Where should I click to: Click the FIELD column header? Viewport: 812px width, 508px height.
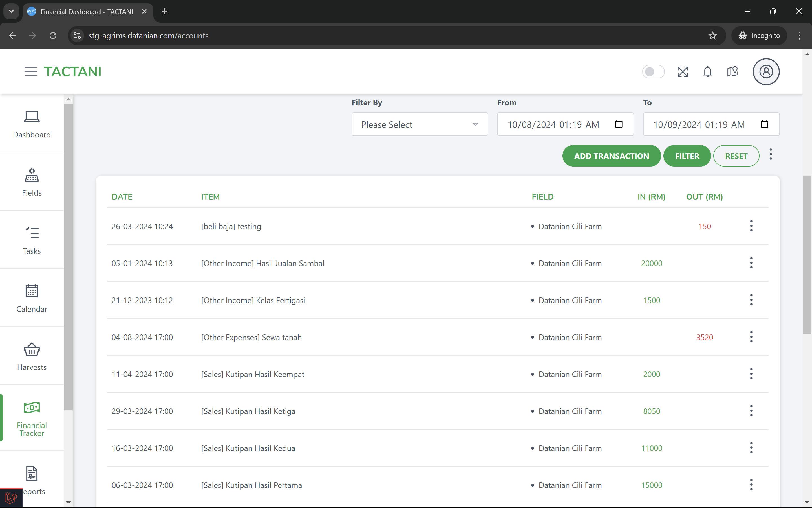[542, 197]
